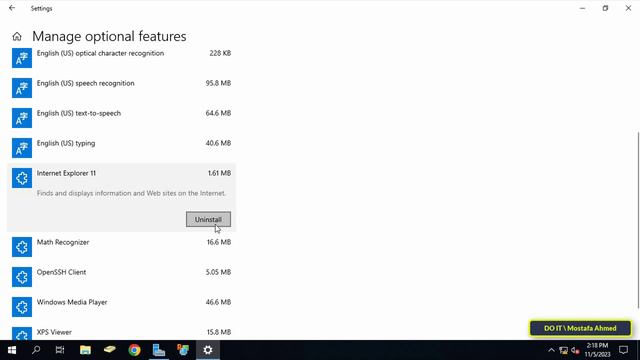Screen dimensions: 640x360
Task: Open taskbar Search magnifier
Action: point(36,350)
